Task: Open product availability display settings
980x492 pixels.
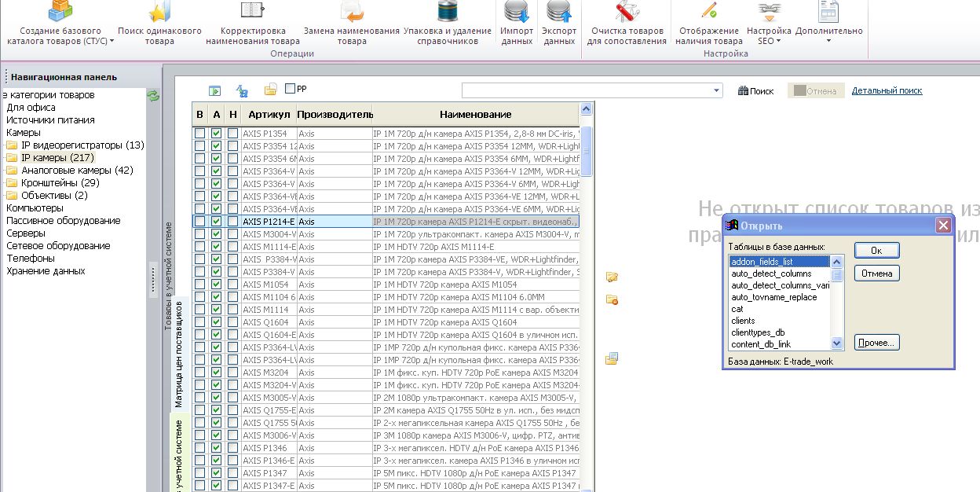Action: coord(708,24)
